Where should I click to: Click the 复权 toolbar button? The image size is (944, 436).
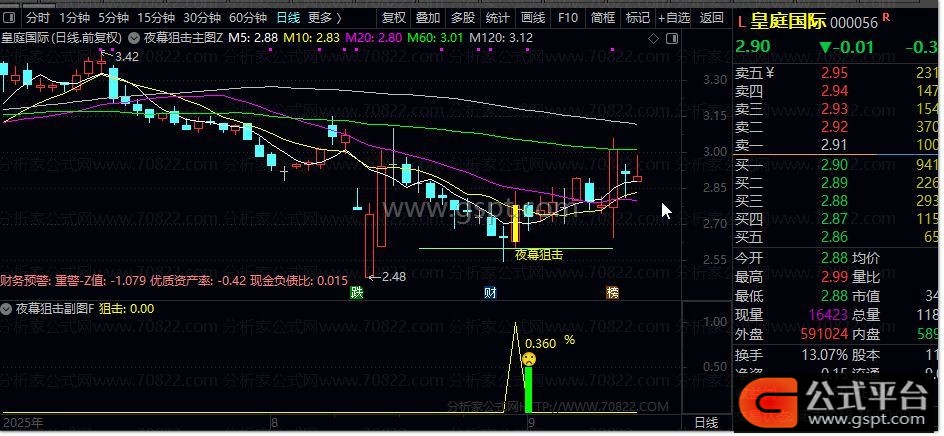394,17
